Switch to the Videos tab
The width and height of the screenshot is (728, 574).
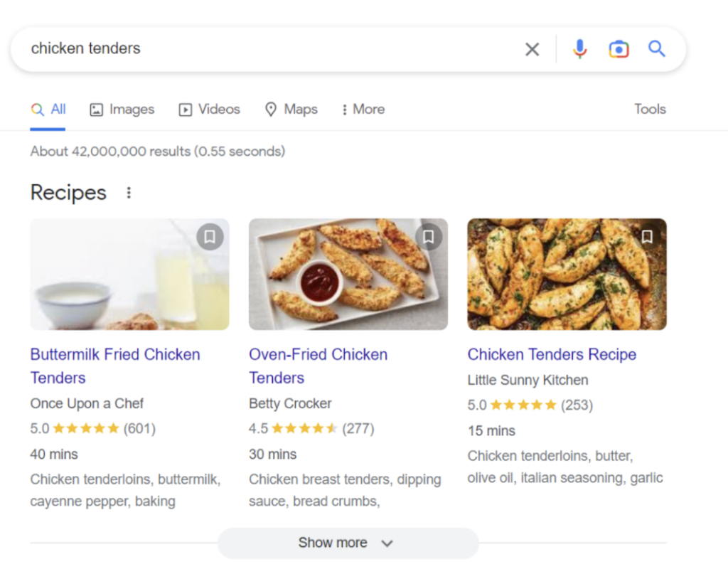[x=209, y=109]
